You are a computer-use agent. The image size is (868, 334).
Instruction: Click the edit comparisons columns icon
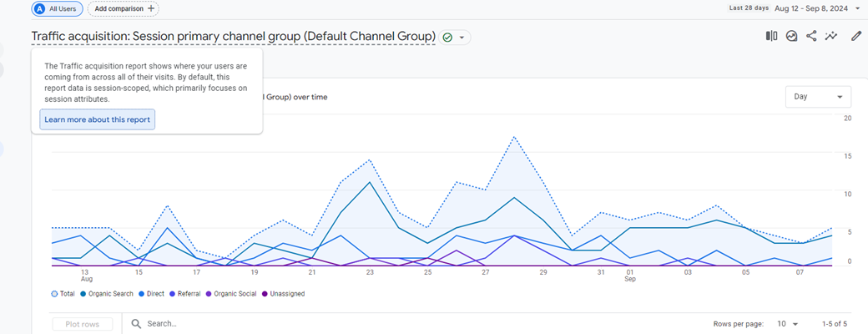click(771, 36)
